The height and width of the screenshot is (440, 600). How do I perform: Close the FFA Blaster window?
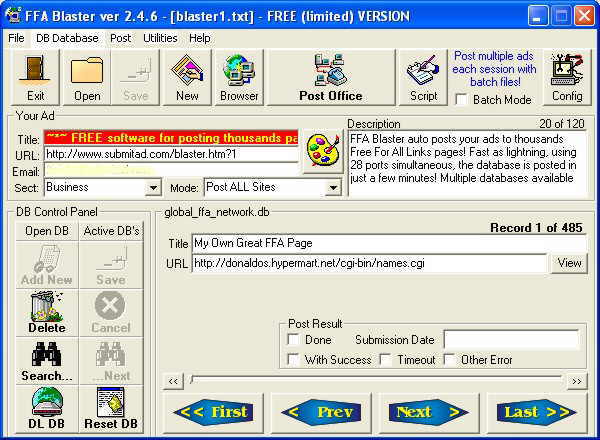pos(584,16)
